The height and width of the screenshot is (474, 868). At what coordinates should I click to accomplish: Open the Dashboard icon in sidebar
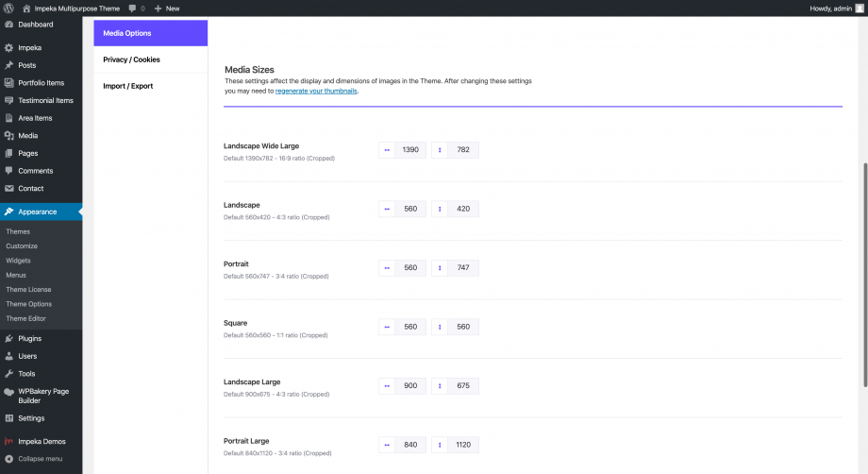[8, 25]
